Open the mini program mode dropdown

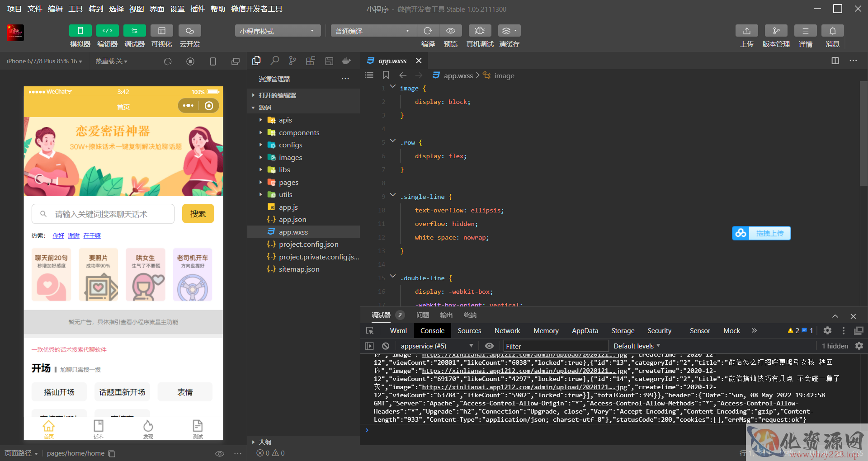tap(278, 31)
